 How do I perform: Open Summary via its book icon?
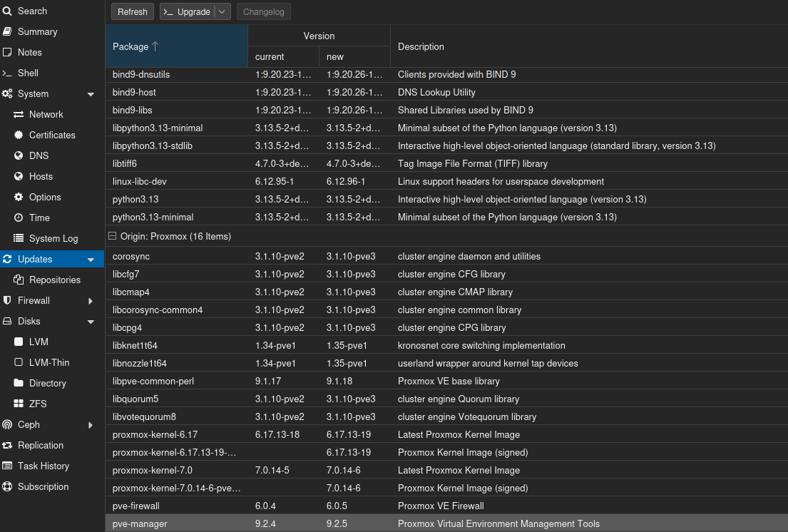coord(7,31)
